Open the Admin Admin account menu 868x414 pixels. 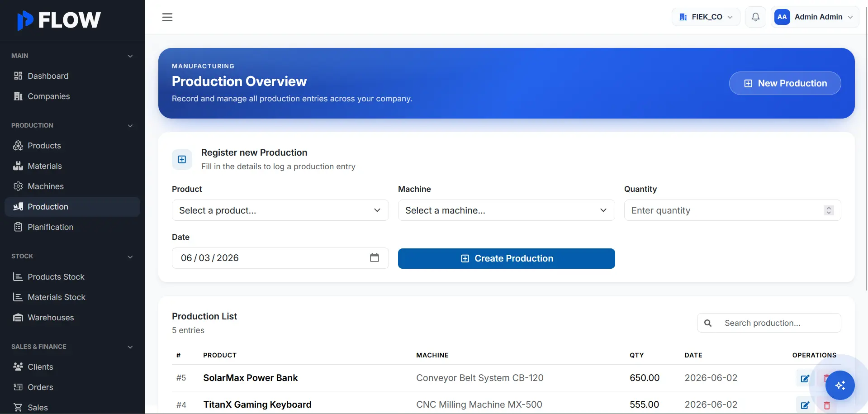coord(815,17)
